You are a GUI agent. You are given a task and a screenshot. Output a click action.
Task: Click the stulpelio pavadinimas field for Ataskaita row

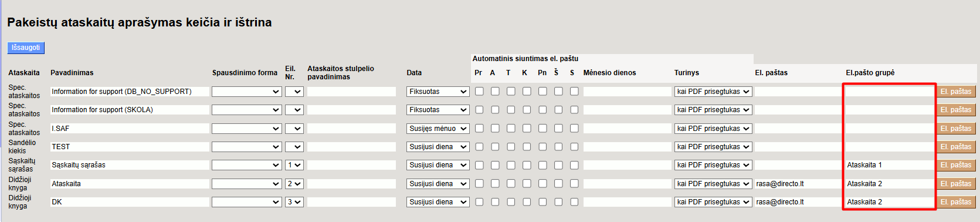click(351, 184)
